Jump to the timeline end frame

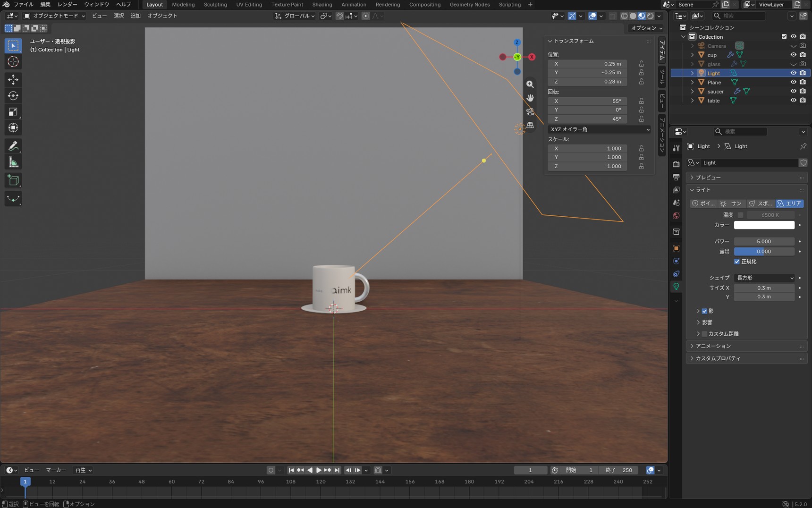337,470
